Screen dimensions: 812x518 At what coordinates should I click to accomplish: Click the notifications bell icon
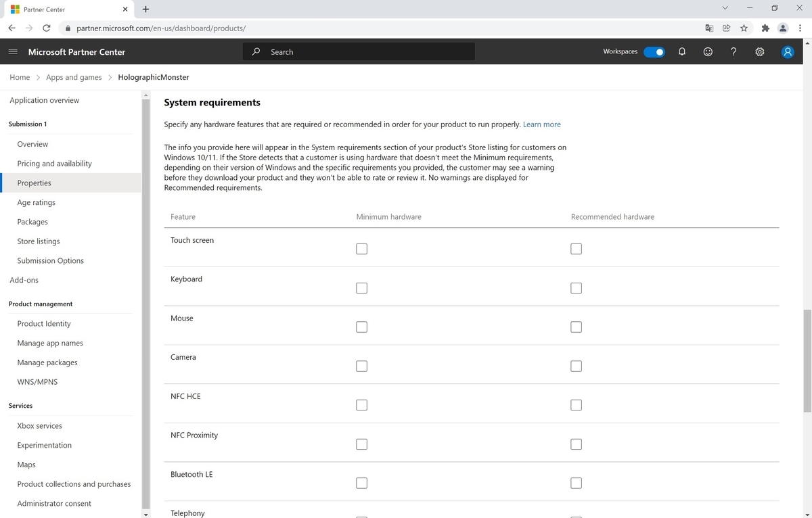(682, 52)
